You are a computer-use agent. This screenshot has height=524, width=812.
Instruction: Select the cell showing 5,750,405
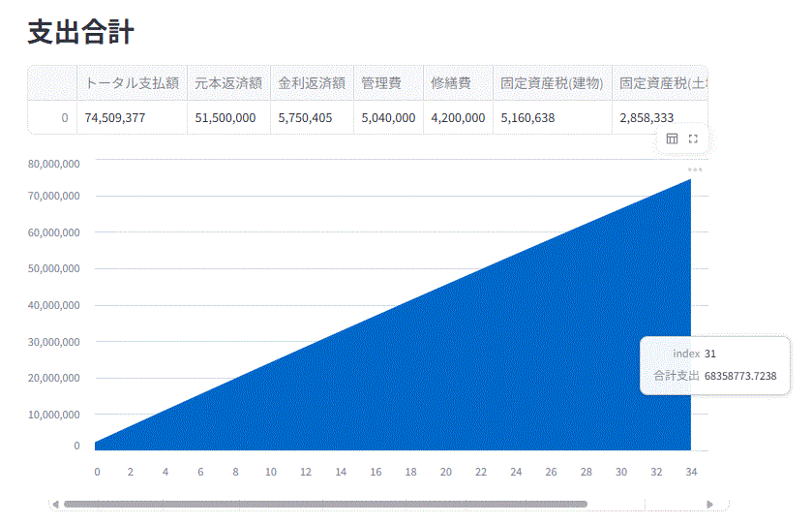[312, 117]
